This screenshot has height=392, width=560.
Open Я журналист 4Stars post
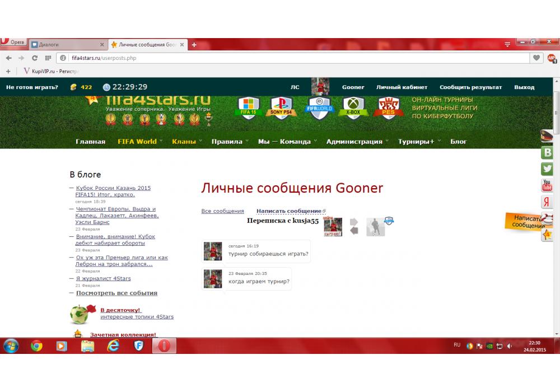point(103,278)
